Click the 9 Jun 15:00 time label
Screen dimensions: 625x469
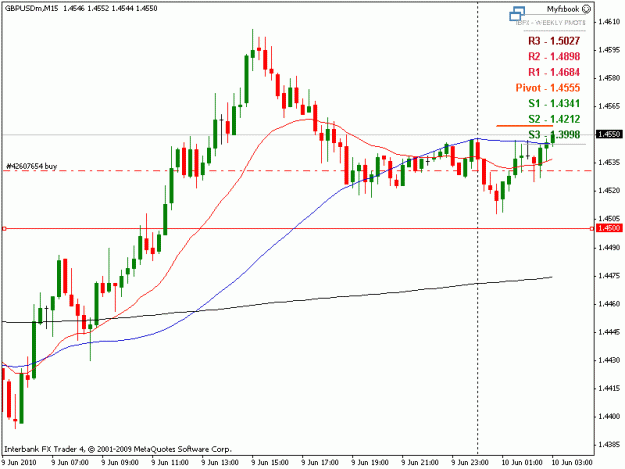[x=270, y=463]
